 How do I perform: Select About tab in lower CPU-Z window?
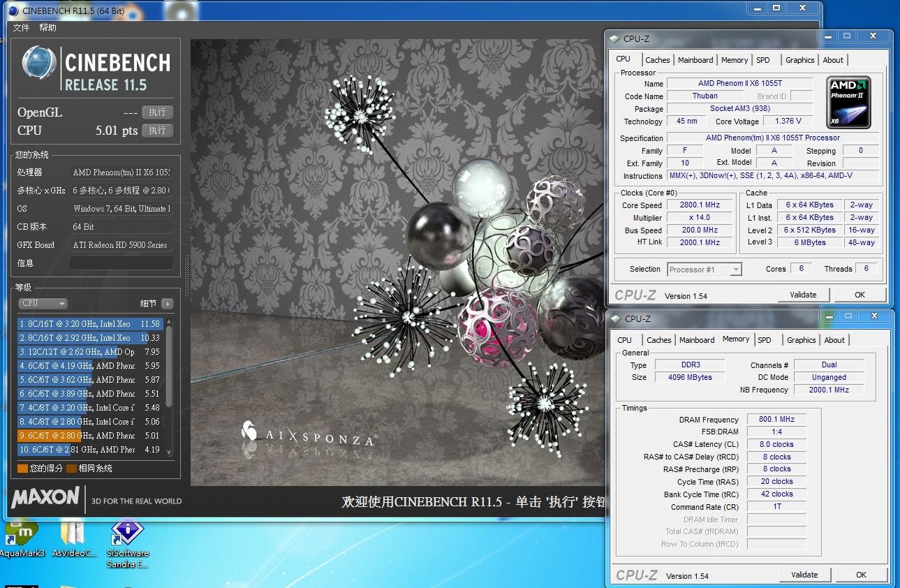(x=834, y=340)
